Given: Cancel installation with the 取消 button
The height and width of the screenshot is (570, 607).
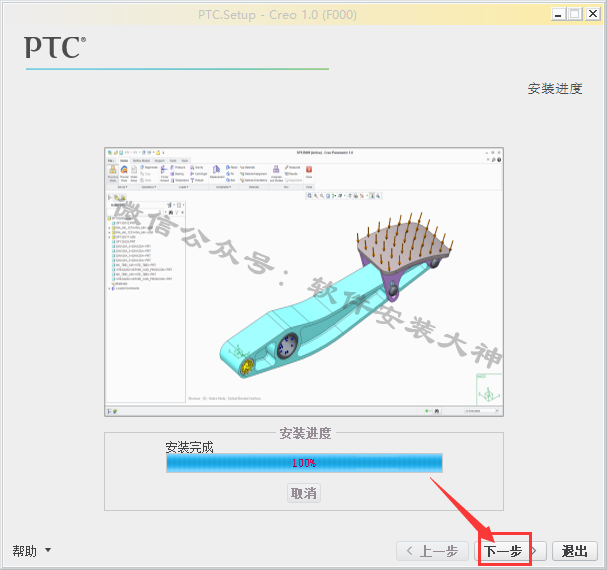Looking at the screenshot, I should [304, 493].
